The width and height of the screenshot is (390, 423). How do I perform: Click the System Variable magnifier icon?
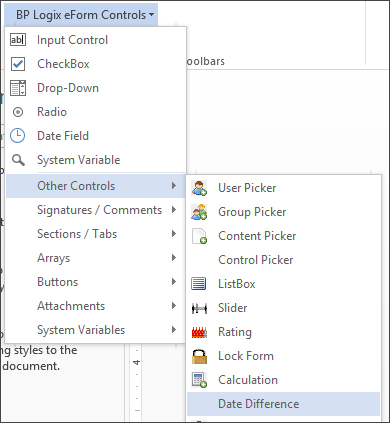[18, 160]
